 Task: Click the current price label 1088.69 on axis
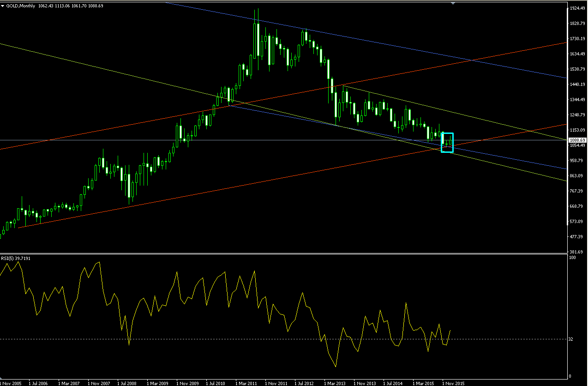pos(577,140)
